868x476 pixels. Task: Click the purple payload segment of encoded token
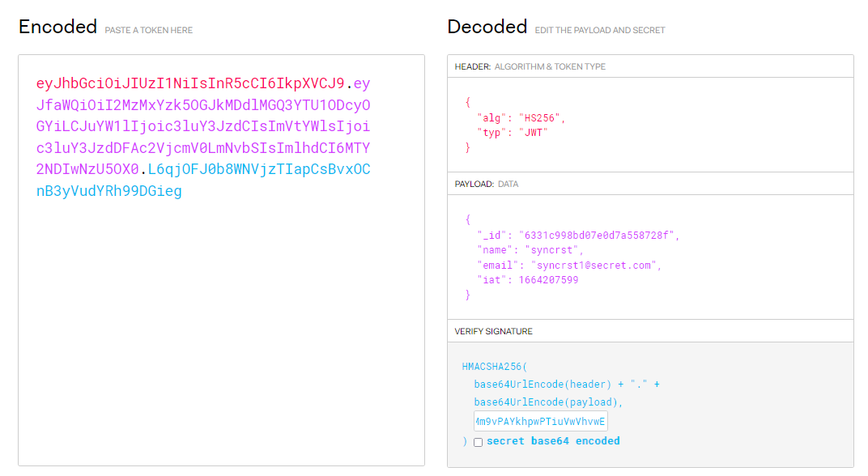tap(202, 126)
